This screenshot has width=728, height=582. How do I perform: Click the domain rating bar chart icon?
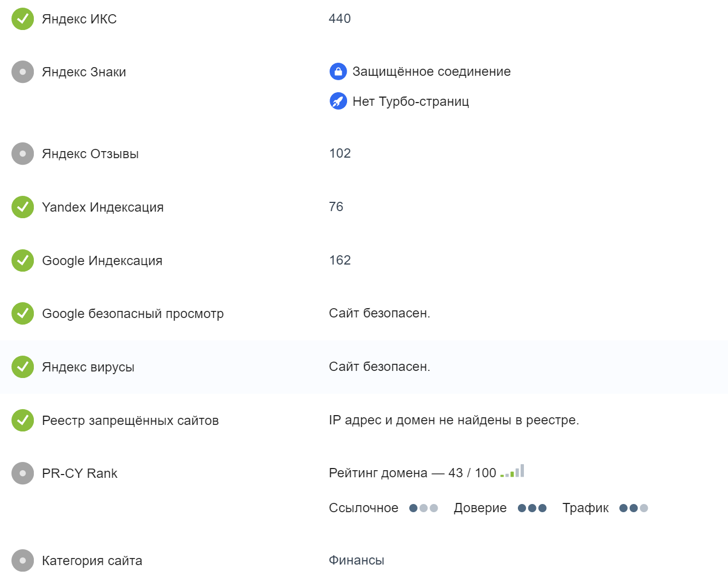pos(512,471)
